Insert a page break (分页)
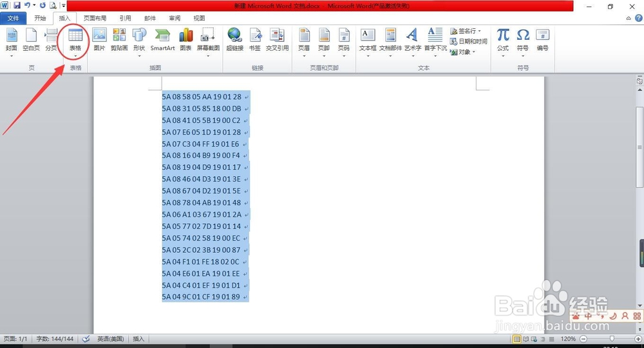 pyautogui.click(x=51, y=40)
